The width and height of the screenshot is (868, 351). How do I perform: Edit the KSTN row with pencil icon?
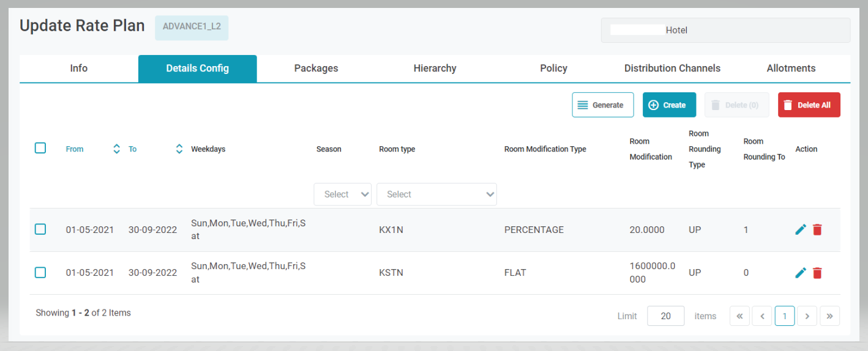coord(800,273)
